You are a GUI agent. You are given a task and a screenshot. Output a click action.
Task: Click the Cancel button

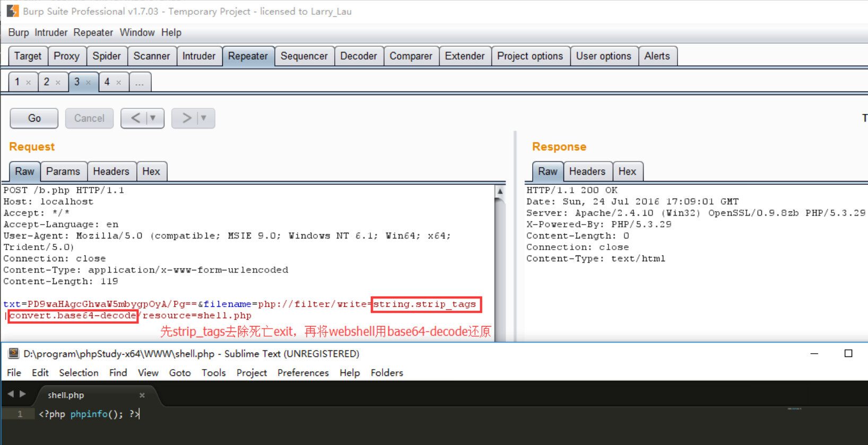click(89, 118)
